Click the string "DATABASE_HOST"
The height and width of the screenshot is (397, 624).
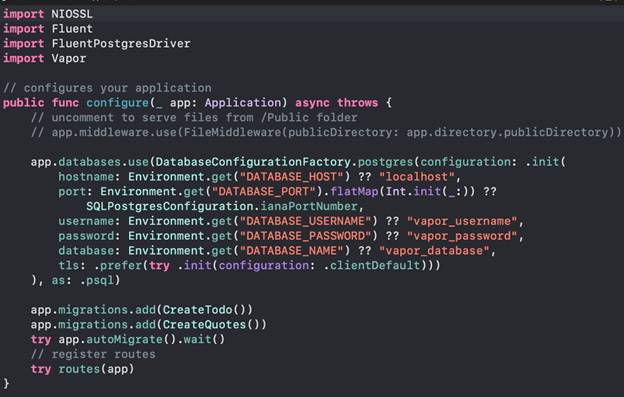pos(291,177)
